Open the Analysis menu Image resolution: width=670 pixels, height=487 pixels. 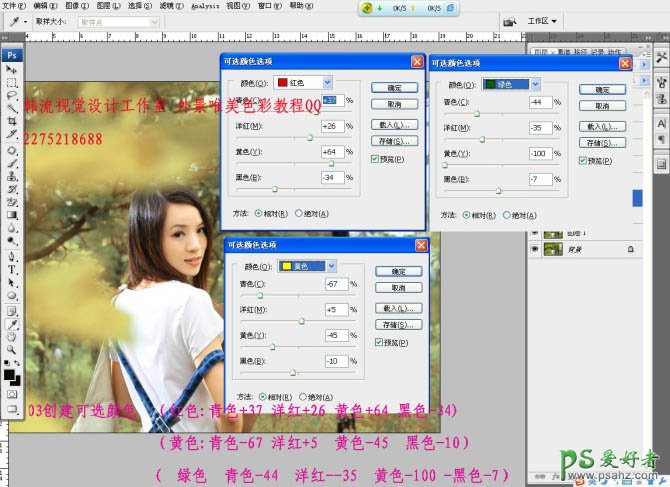(204, 5)
